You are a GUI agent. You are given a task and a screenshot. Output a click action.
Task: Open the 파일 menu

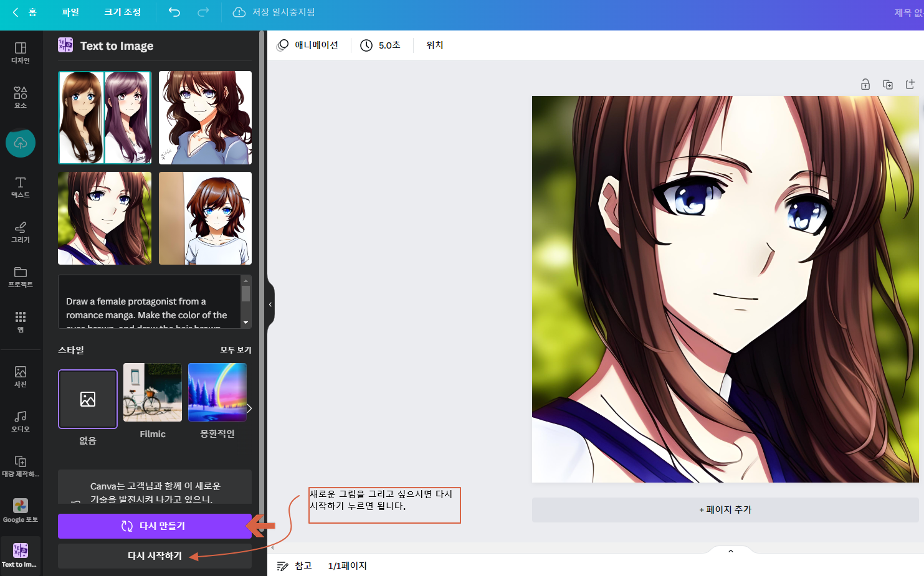click(70, 12)
